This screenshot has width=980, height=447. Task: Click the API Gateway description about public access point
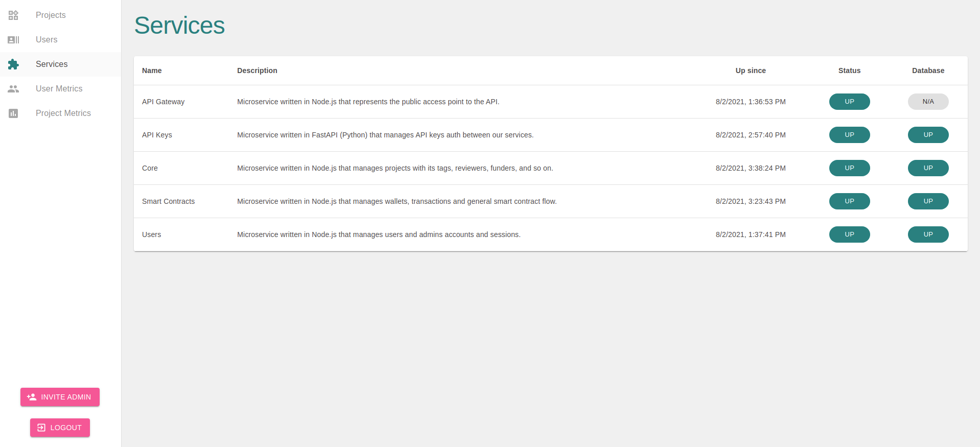click(x=368, y=102)
